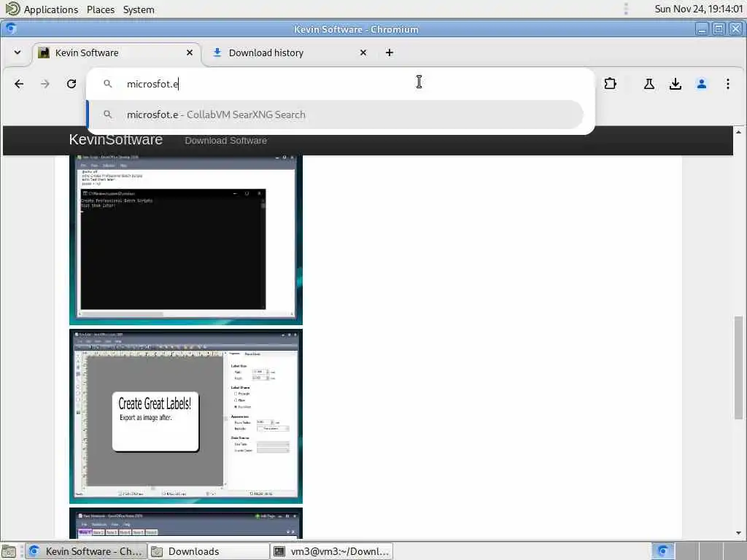
Task: Open the Download Software link
Action: (226, 141)
